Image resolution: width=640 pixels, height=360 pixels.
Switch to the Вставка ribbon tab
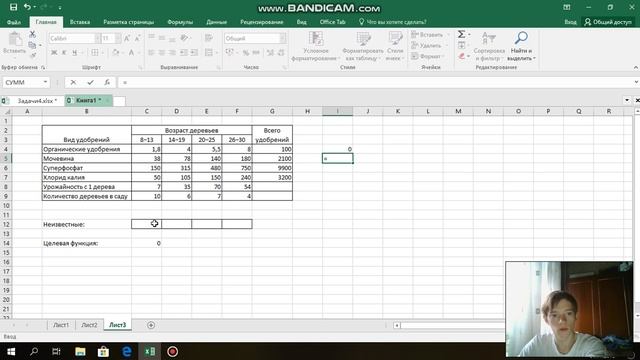[80, 22]
